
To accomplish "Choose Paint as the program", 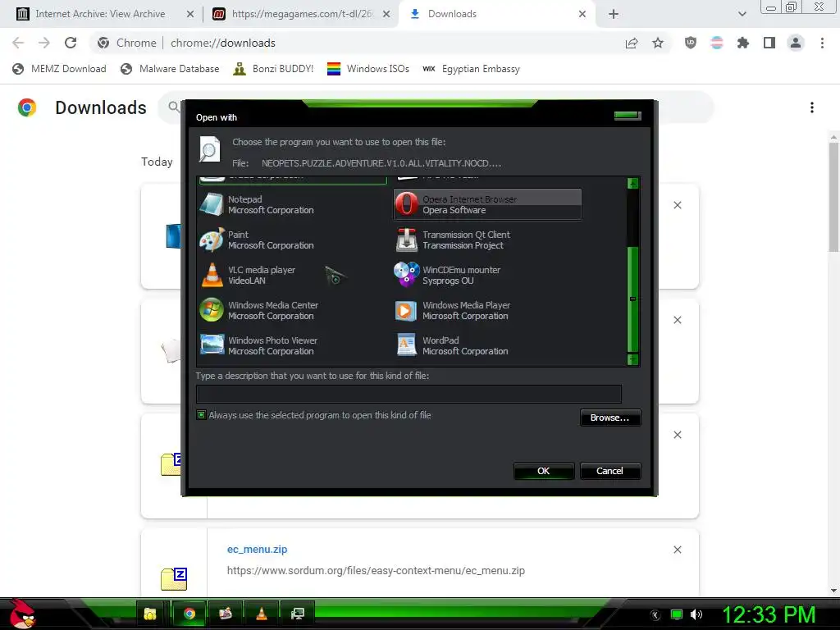I will pyautogui.click(x=293, y=240).
